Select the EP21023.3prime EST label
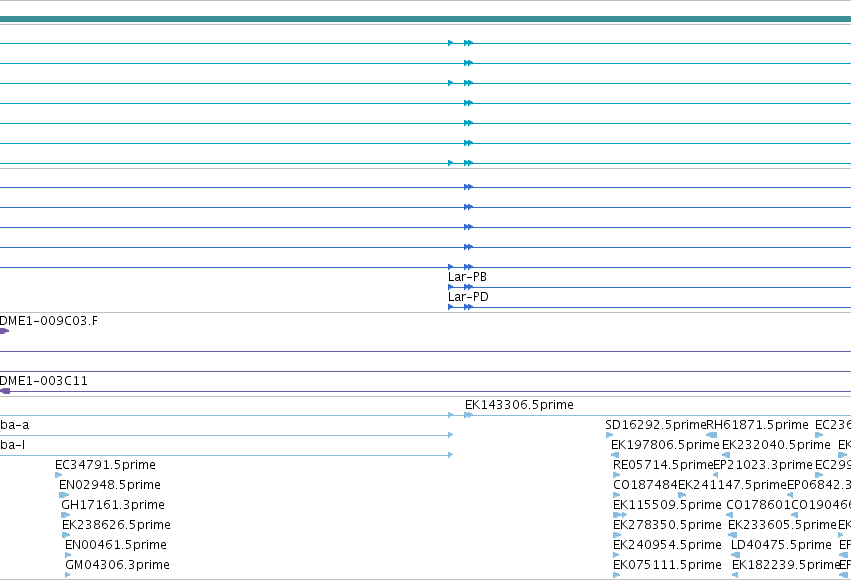The width and height of the screenshot is (851, 580). tap(763, 465)
